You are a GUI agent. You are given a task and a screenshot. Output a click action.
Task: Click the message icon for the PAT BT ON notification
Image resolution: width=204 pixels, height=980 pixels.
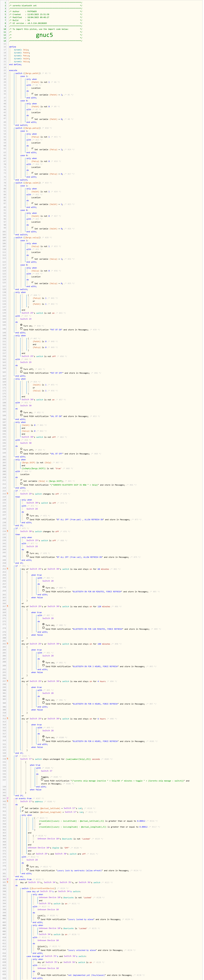point(21,329)
